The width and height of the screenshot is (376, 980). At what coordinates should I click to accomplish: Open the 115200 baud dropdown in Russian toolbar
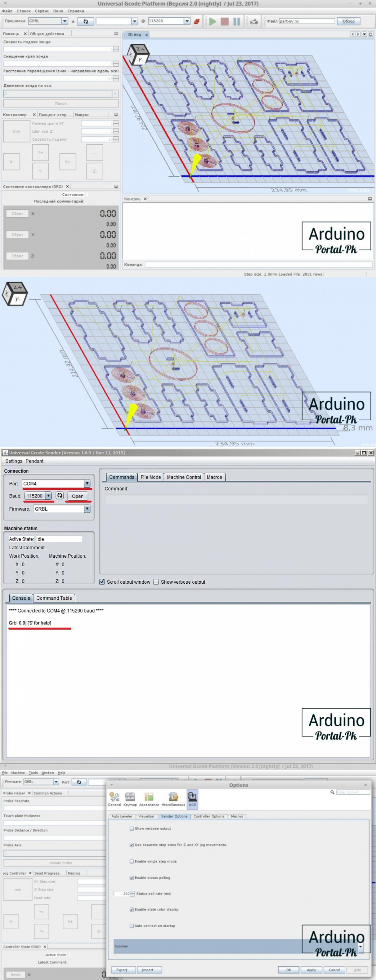[x=187, y=21]
